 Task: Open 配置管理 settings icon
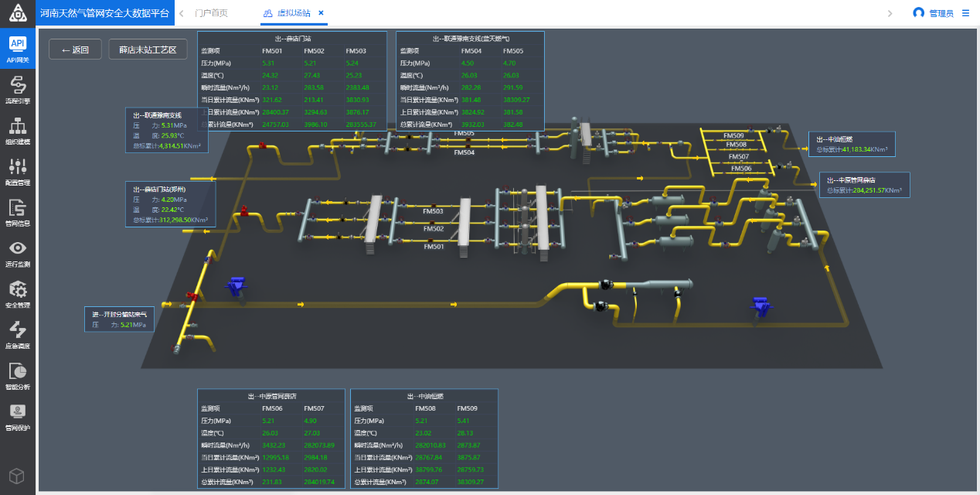[17, 171]
